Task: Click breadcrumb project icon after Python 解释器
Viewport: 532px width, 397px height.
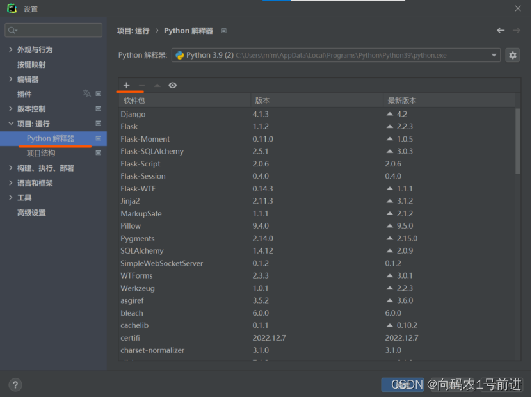Action: coord(223,31)
